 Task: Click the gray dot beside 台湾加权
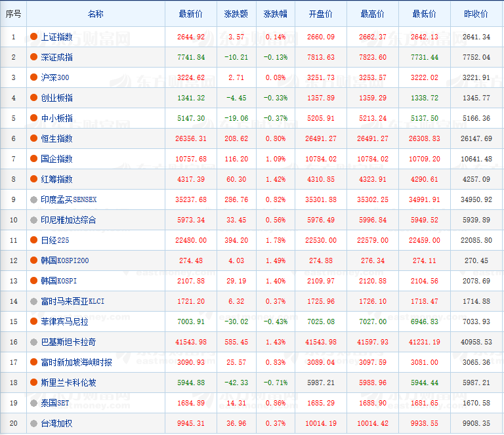pos(33,423)
